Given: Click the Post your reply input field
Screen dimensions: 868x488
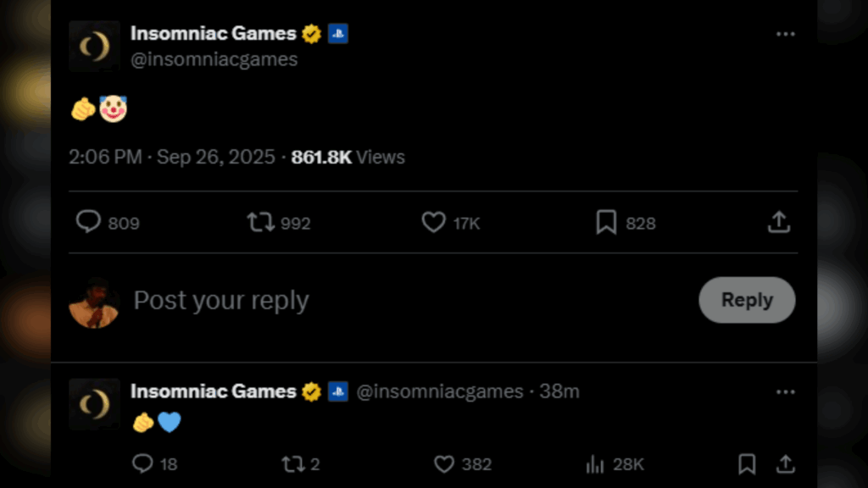Looking at the screenshot, I should [x=220, y=300].
